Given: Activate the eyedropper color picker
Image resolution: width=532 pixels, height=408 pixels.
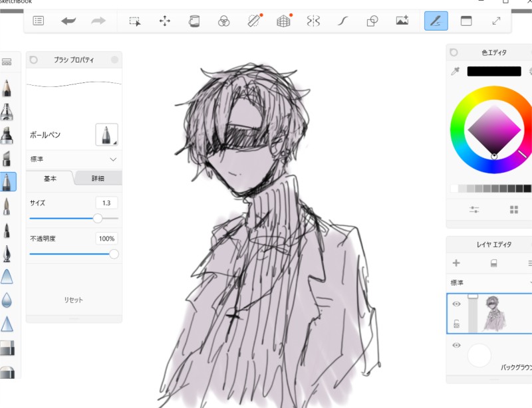Looking at the screenshot, I should [x=456, y=71].
